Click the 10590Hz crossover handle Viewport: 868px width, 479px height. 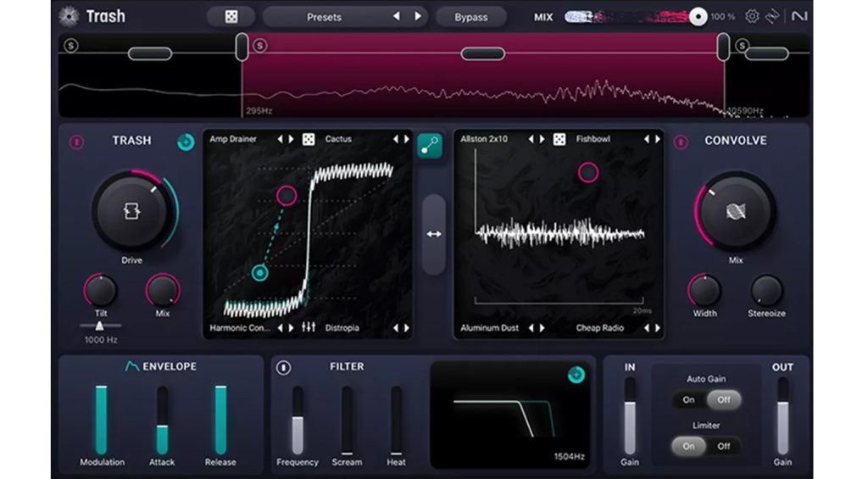[x=723, y=47]
